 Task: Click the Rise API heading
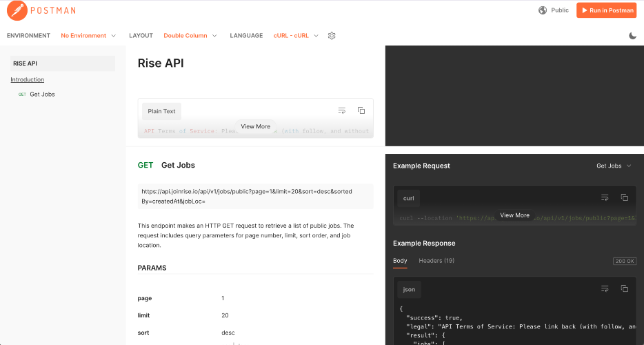(161, 63)
